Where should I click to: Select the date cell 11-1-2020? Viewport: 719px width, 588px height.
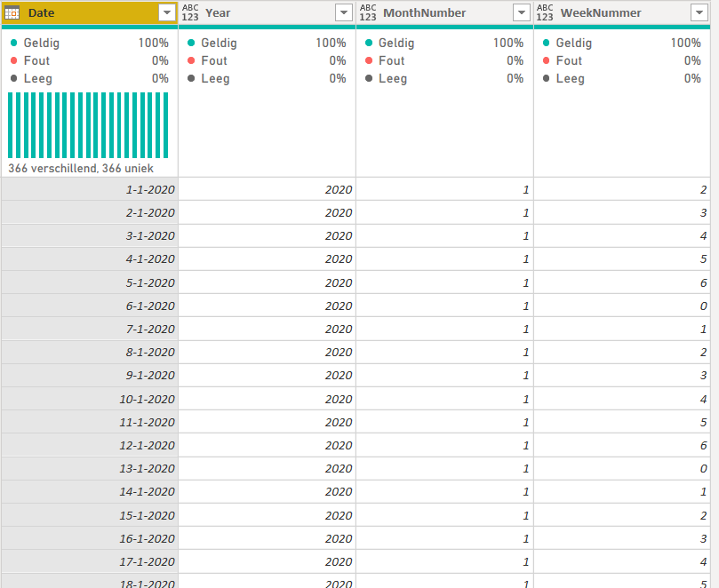click(x=90, y=422)
